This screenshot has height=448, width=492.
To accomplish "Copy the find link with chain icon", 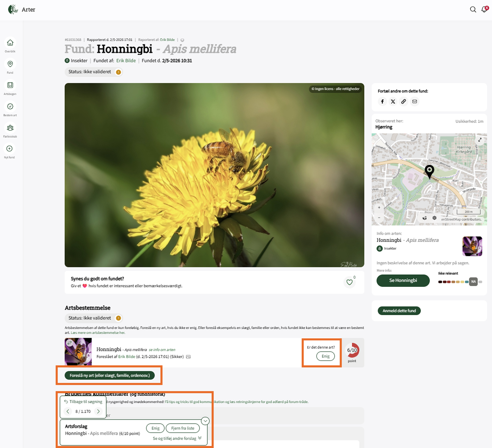I will coord(404,101).
